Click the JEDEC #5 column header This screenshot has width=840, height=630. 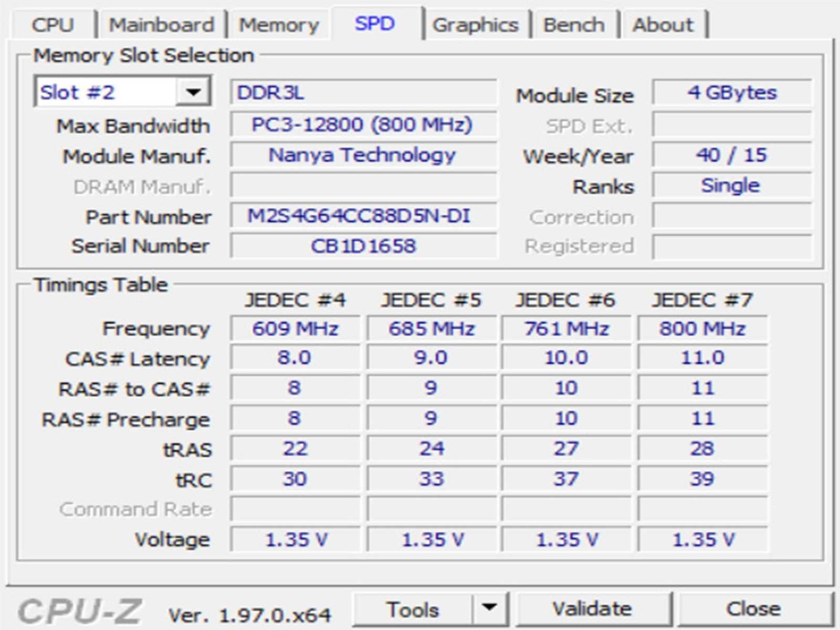tap(432, 300)
